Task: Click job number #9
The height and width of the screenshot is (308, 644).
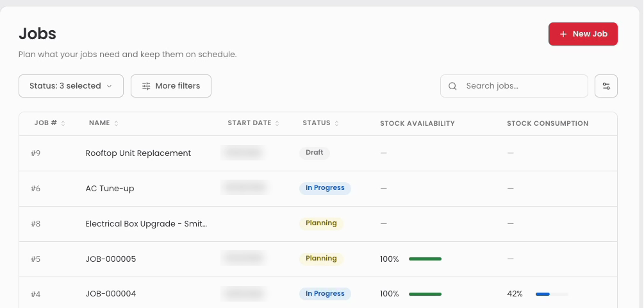Action: [x=36, y=153]
